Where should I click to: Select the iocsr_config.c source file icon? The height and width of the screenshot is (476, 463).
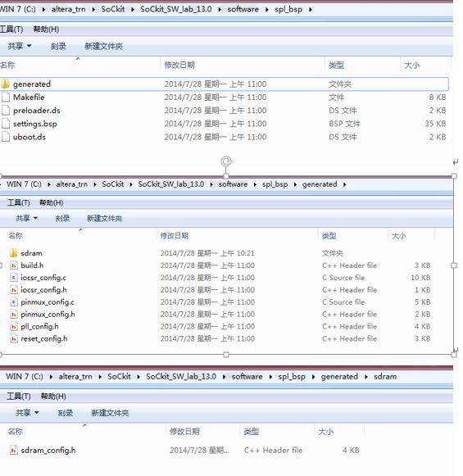coord(14,278)
